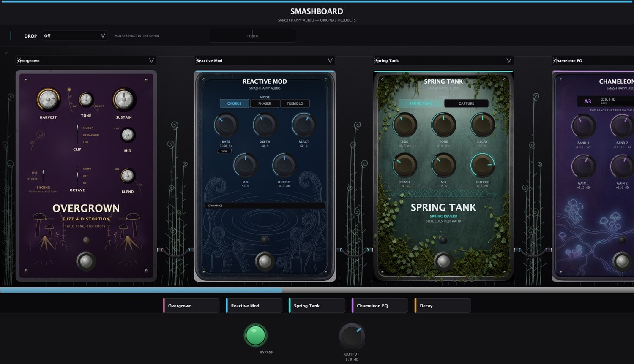The height and width of the screenshot is (364, 634).
Task: Click the Depth knob on Reactive Mod
Action: (265, 125)
